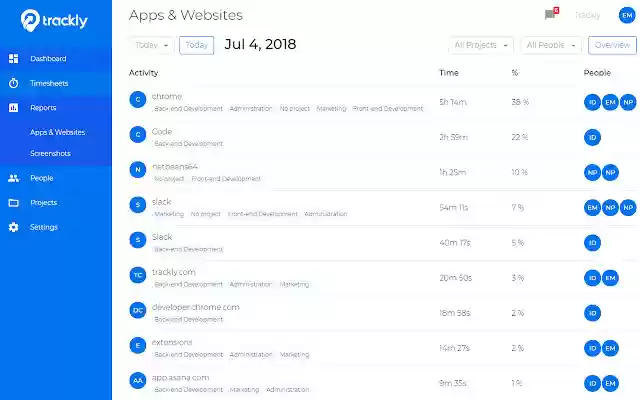The image size is (640, 400).
Task: Click the EM person avatar in chrome row
Action: point(610,102)
